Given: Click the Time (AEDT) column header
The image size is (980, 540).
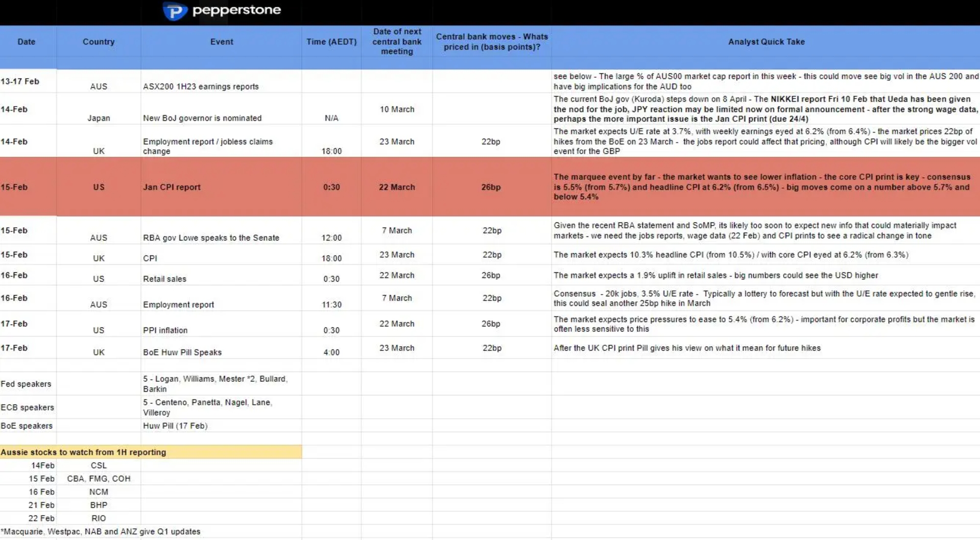Looking at the screenshot, I should point(331,42).
